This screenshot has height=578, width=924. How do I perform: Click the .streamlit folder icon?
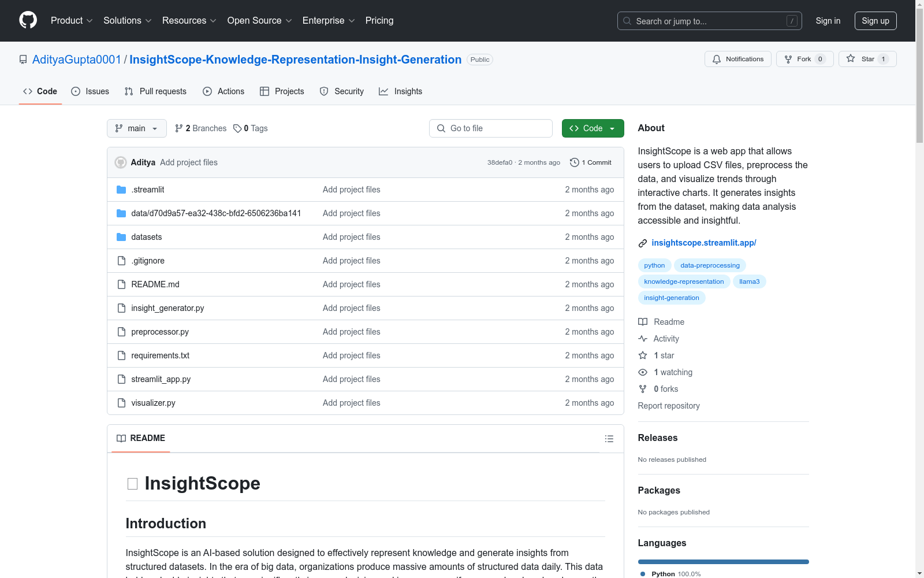pos(121,190)
